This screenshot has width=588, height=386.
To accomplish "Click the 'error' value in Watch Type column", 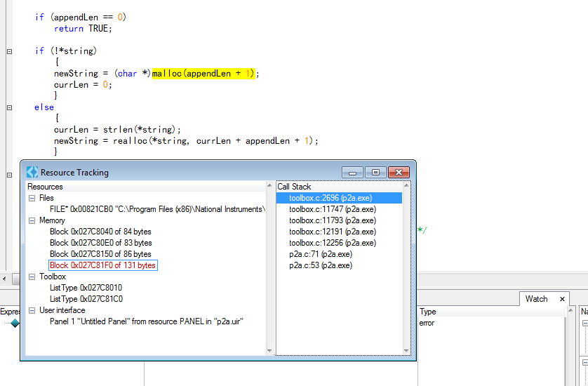I will point(427,323).
